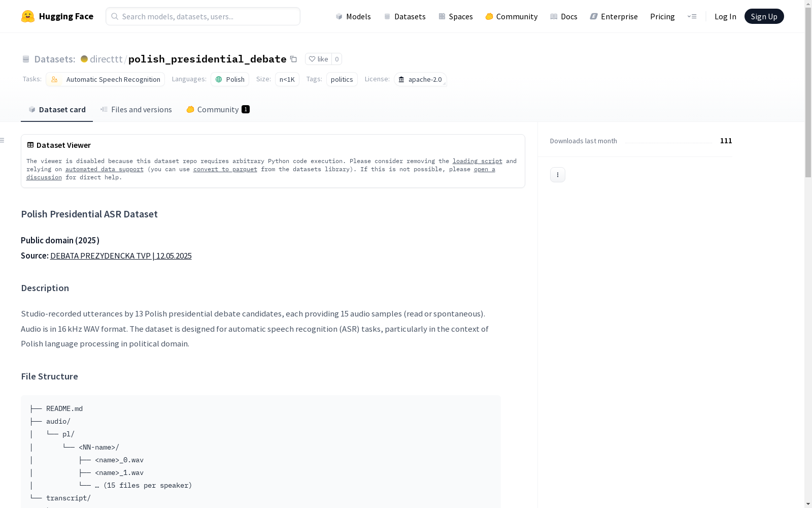Open Docs in the top navigation
This screenshot has height=508, width=812.
pyautogui.click(x=564, y=16)
